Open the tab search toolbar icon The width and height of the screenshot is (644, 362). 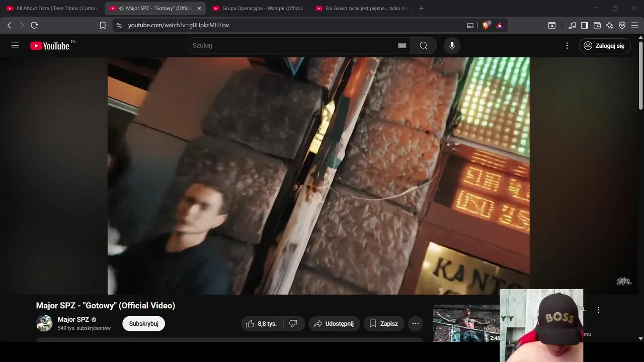[x=552, y=25]
